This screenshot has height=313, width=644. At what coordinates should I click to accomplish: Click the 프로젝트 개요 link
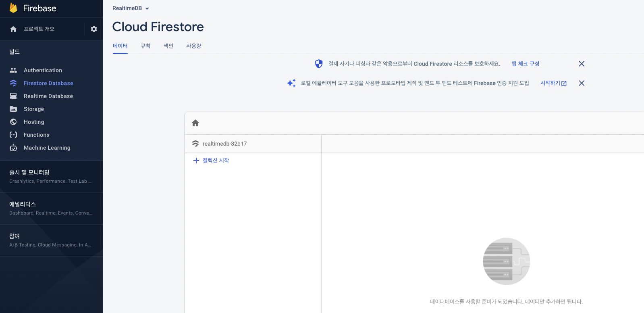tap(39, 29)
